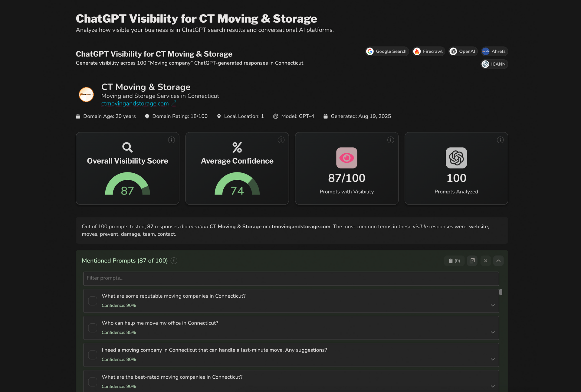Click info icon beside Mentioned Prompts heading
This screenshot has width=581, height=392.
tap(174, 261)
